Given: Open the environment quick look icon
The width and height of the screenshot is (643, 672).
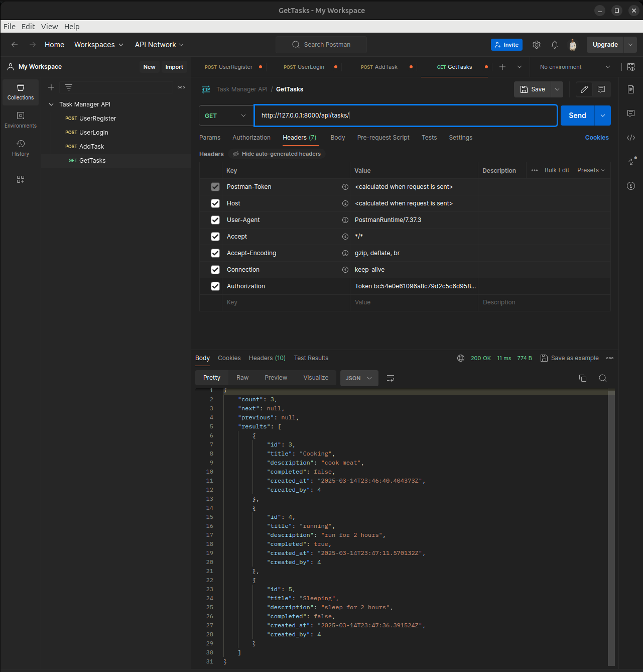Looking at the screenshot, I should [631, 67].
